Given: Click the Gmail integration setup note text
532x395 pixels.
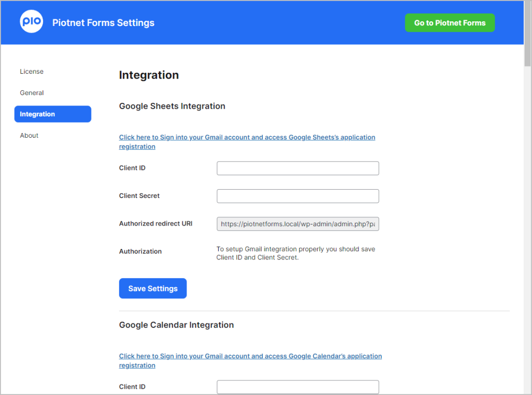Looking at the screenshot, I should point(296,253).
